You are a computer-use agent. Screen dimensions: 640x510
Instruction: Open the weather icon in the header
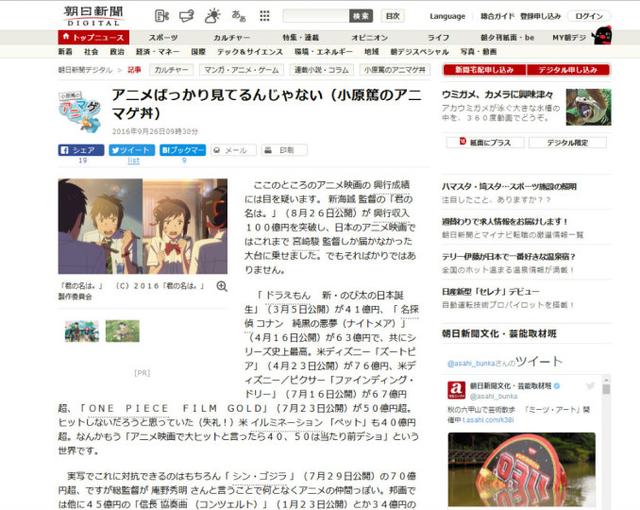(212, 16)
